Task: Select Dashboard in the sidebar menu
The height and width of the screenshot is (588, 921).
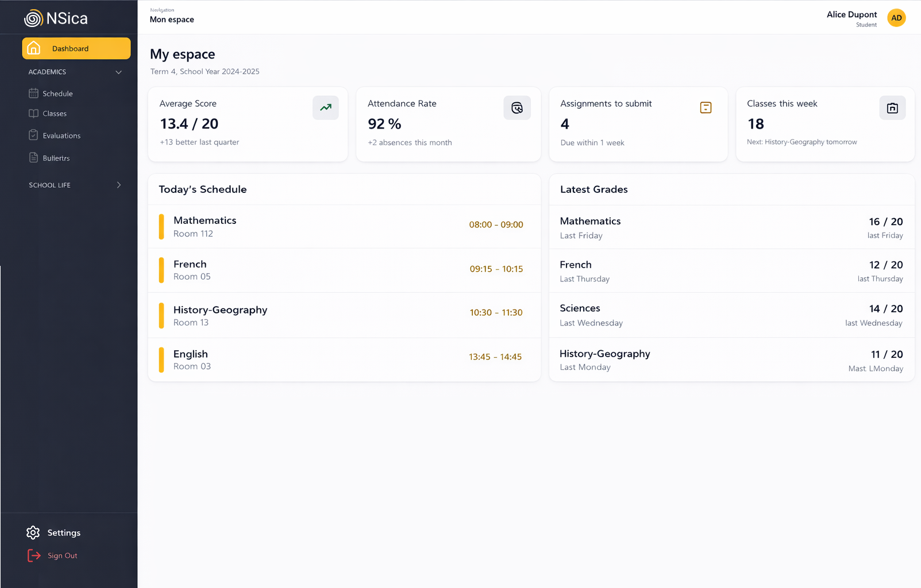Action: pyautogui.click(x=70, y=48)
